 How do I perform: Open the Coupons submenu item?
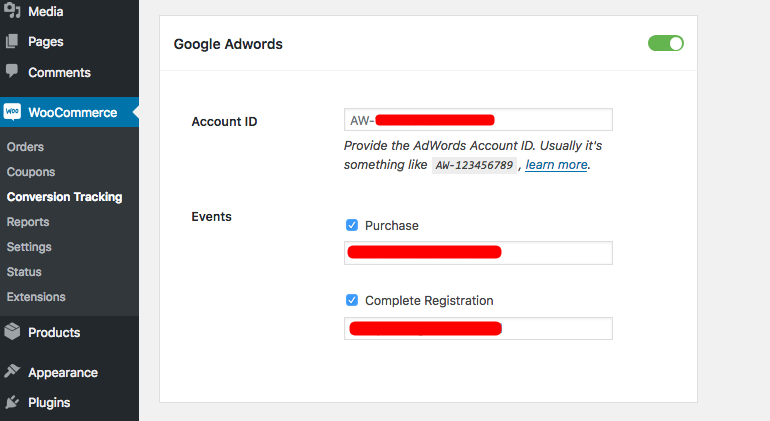30,172
